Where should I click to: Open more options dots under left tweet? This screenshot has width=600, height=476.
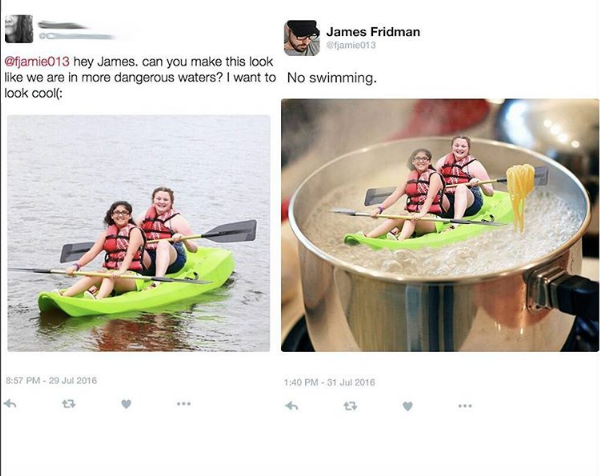[184, 403]
